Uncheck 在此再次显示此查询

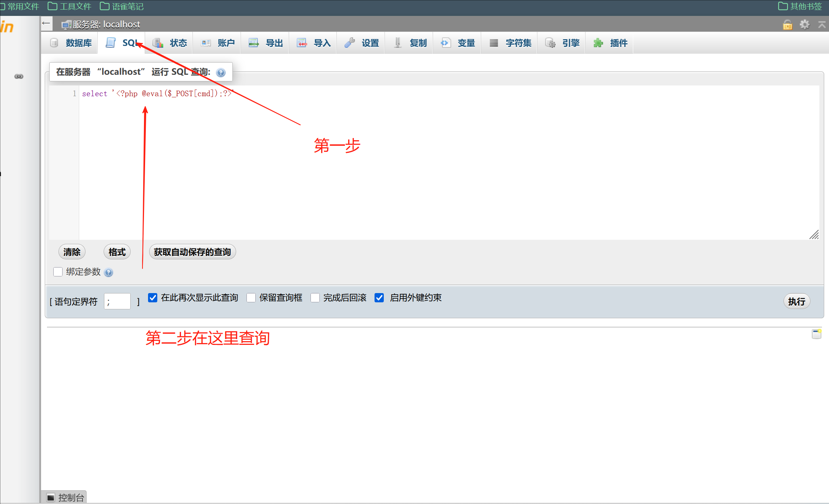[152, 298]
